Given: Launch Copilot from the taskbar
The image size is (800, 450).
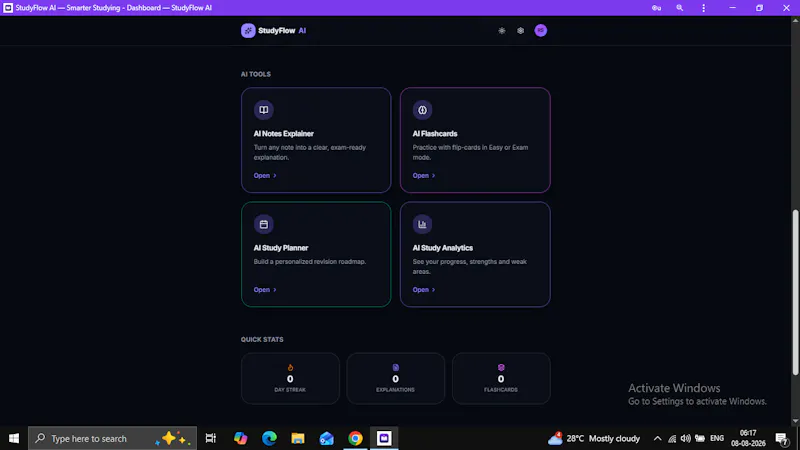Looking at the screenshot, I should pos(240,438).
